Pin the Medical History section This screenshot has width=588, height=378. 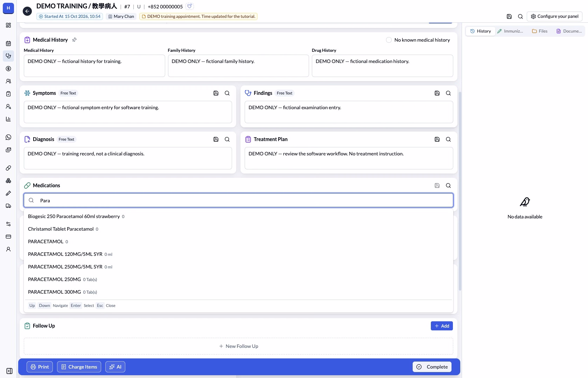pos(74,40)
